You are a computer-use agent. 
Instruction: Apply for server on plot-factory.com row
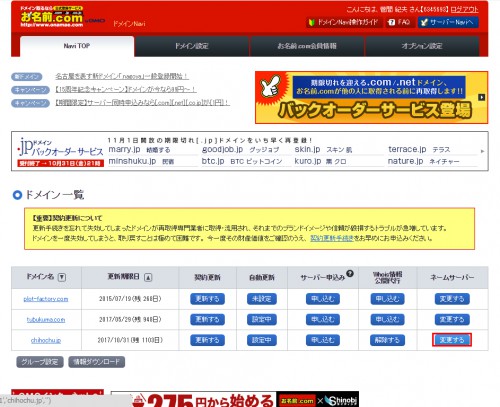[x=323, y=299]
